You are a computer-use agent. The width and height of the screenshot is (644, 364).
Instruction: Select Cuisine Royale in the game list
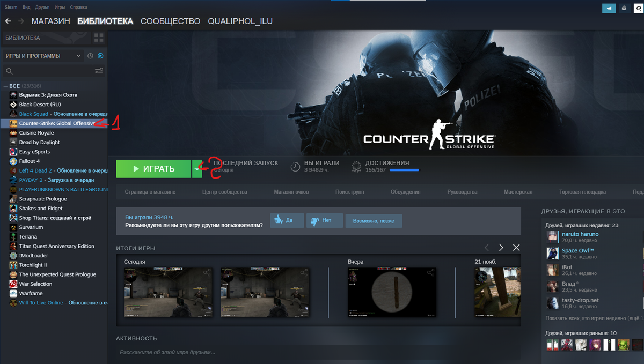point(36,133)
